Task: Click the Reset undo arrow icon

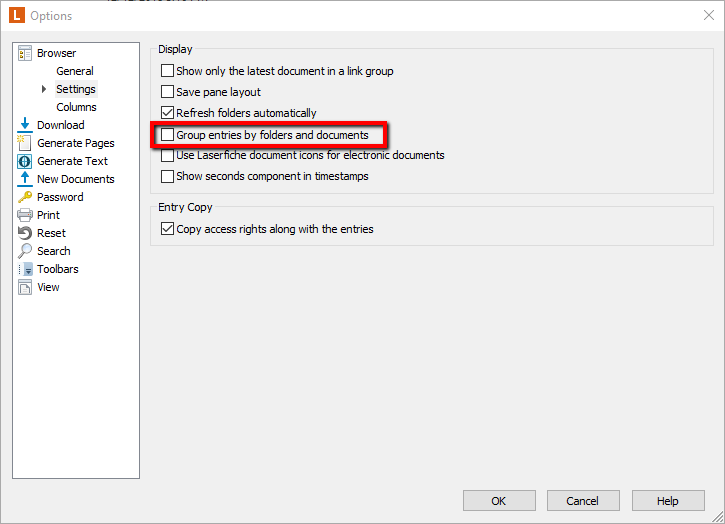Action: [x=25, y=233]
